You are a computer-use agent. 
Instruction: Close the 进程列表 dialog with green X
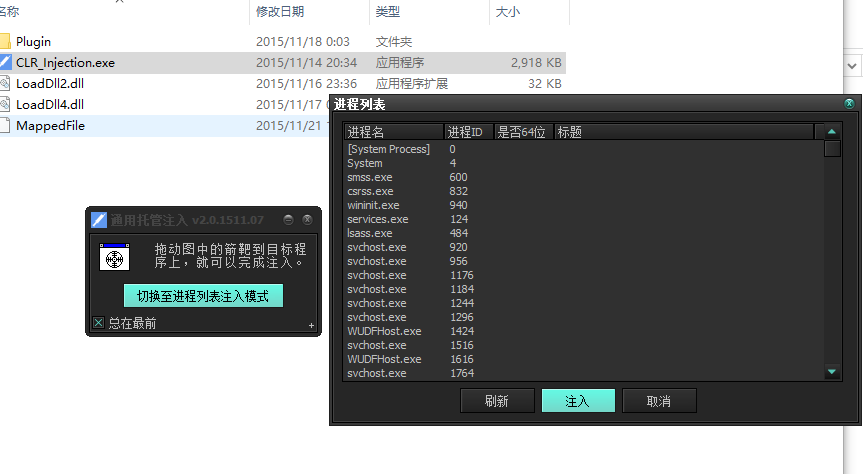(x=849, y=104)
